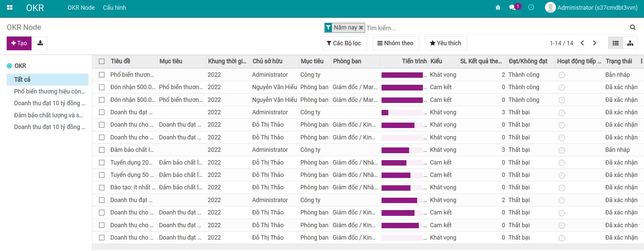Open the conversations message icon

click(x=512, y=7)
